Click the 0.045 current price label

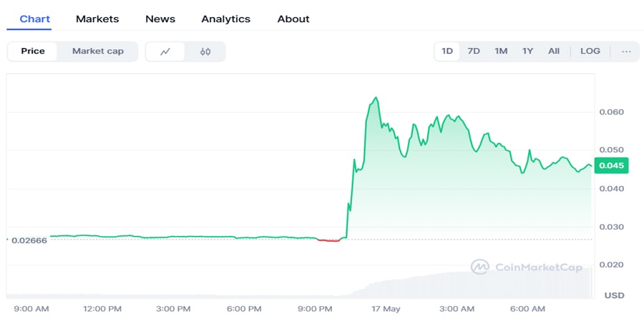(x=611, y=165)
